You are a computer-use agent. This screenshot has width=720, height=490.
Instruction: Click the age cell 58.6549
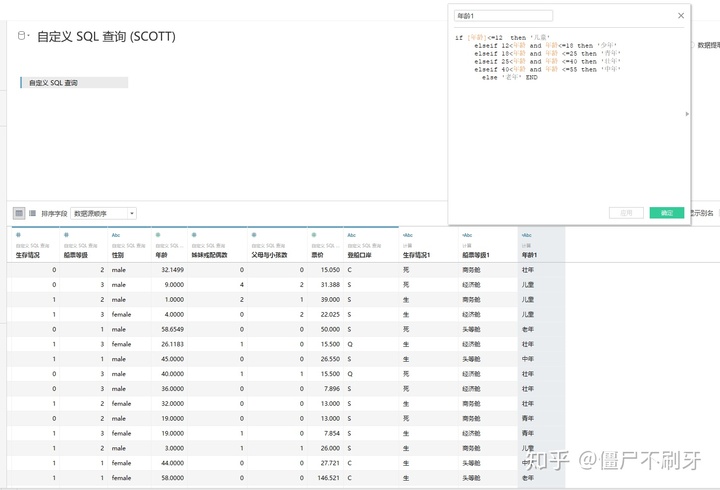pyautogui.click(x=172, y=329)
